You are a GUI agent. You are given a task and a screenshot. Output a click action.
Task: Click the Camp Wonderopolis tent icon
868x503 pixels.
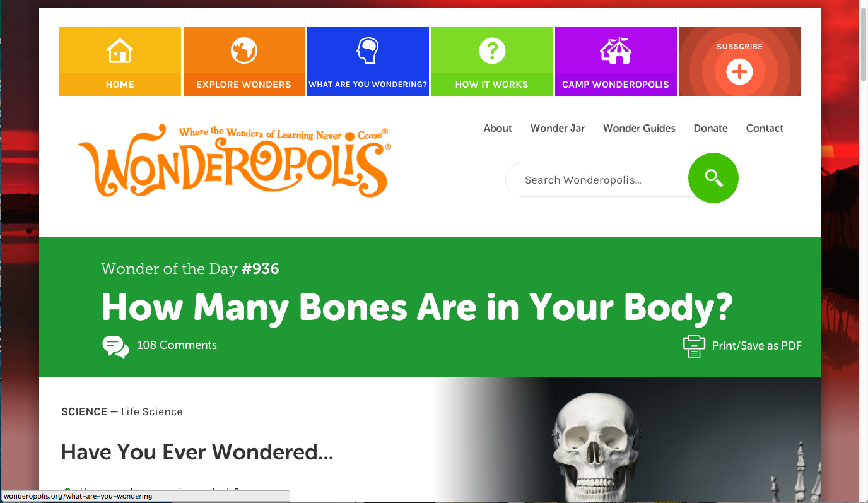pyautogui.click(x=616, y=50)
